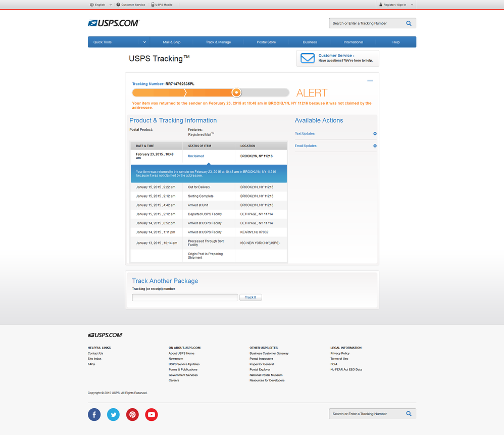Click the top search magnifier icon
The image size is (504, 435).
[409, 23]
